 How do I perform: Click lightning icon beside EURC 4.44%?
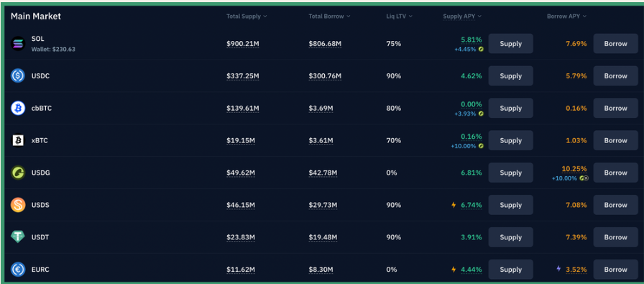[x=454, y=269]
